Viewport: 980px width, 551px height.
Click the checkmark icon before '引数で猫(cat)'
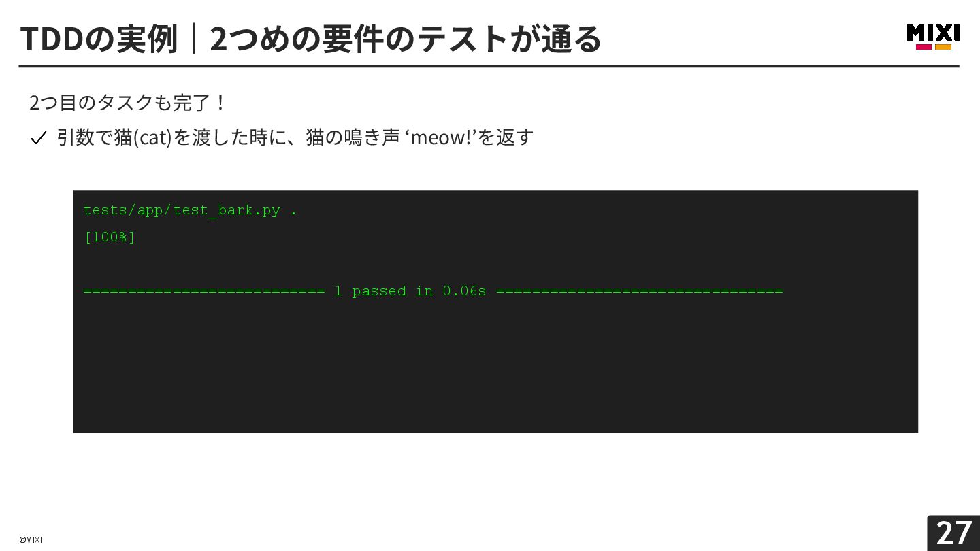[38, 138]
